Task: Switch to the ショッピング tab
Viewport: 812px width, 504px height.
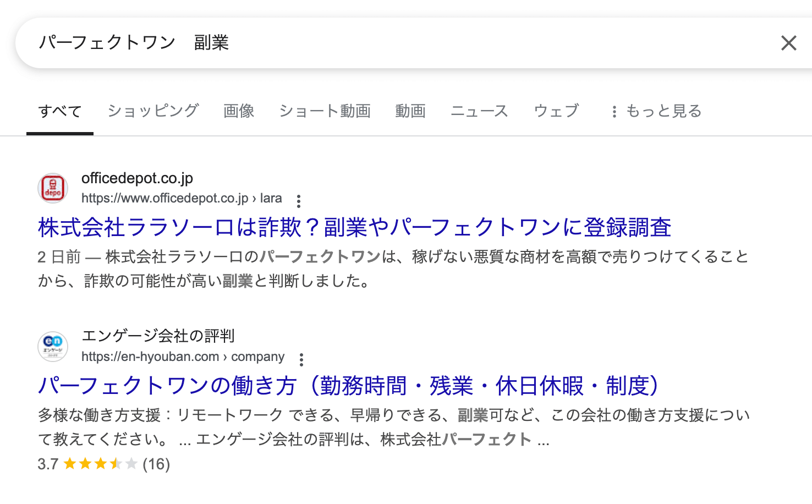Action: [x=153, y=111]
